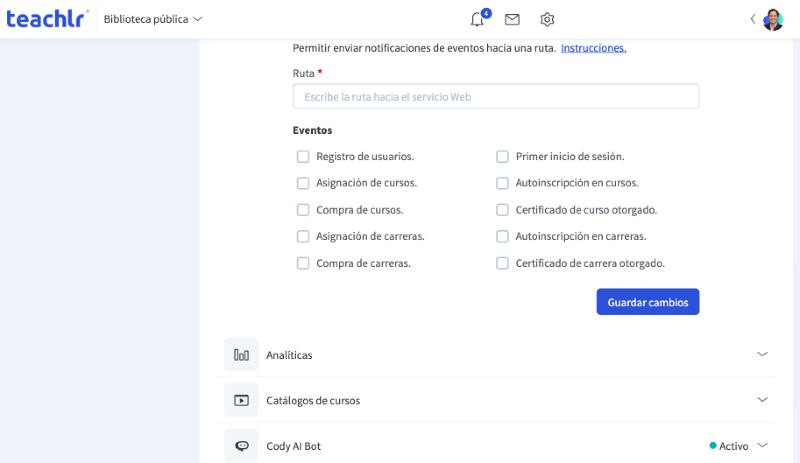Viewport: 800px width, 463px height.
Task: Open the settings gear icon
Action: coord(547,19)
